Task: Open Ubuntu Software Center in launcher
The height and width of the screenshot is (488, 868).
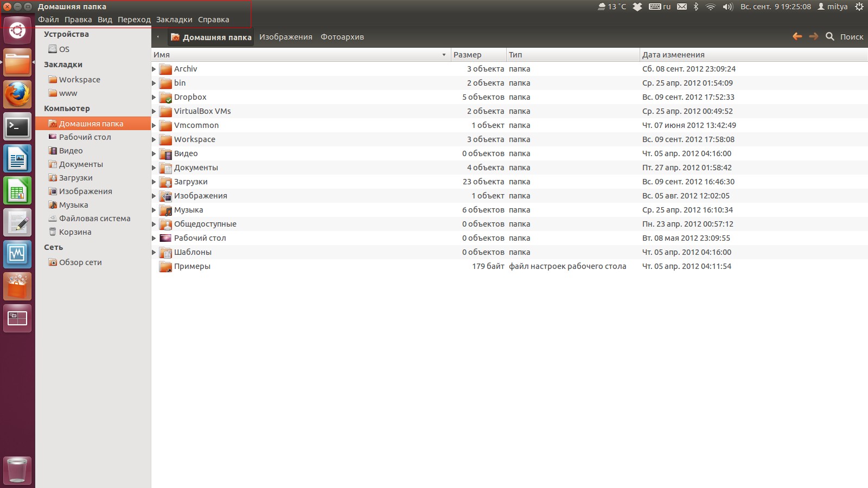Action: tap(17, 286)
